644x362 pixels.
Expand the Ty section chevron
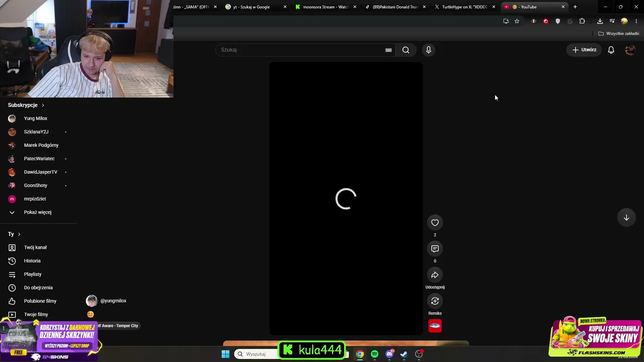(x=19, y=234)
